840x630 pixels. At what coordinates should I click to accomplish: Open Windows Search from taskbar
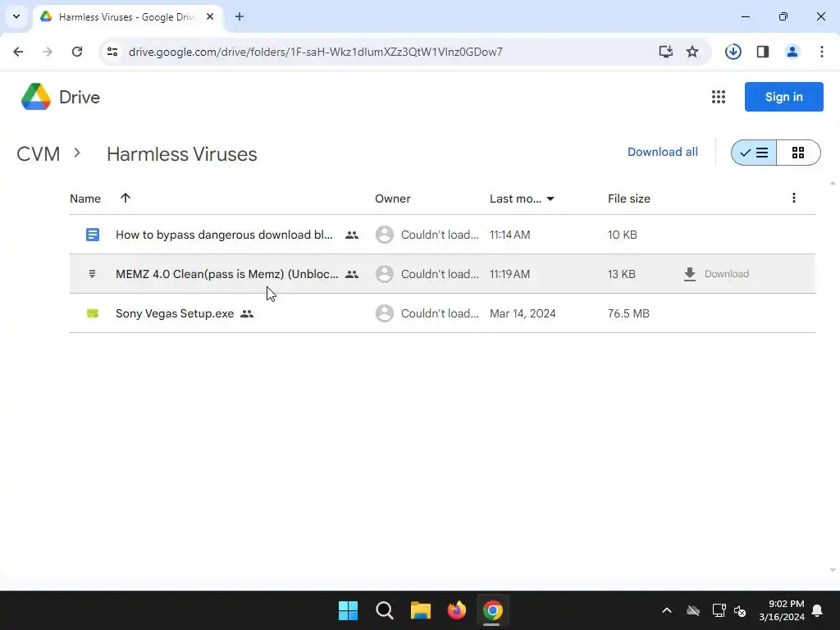point(385,610)
